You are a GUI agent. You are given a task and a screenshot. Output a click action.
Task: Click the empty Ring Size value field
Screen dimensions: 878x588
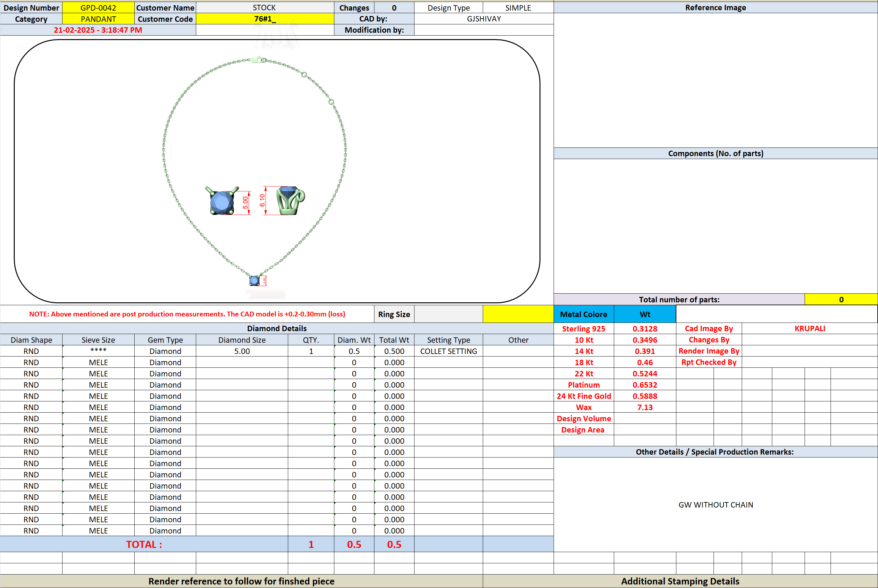448,314
